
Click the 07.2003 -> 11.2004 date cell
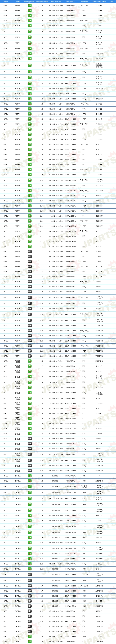pyautogui.click(x=56, y=292)
